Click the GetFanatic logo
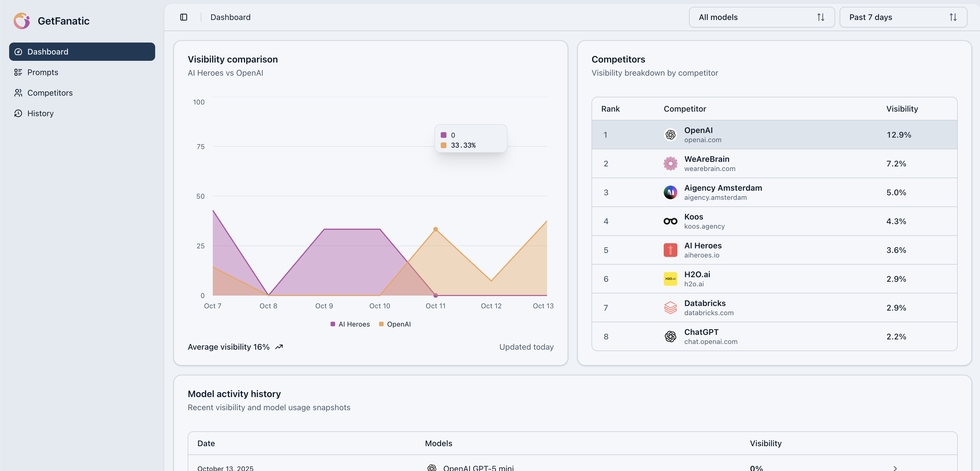 coord(22,21)
